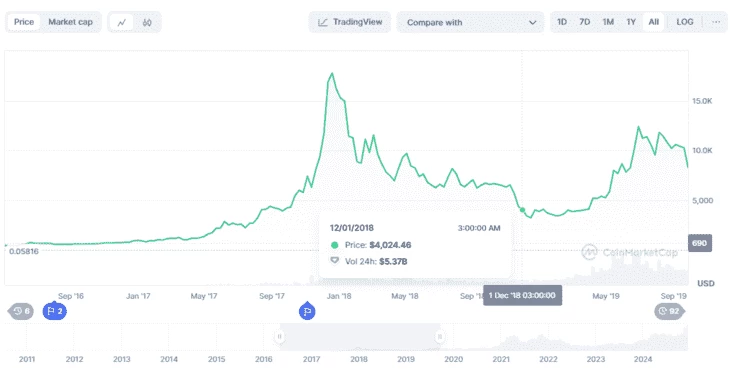
Task: Click the 690 price label on axis
Action: point(700,243)
